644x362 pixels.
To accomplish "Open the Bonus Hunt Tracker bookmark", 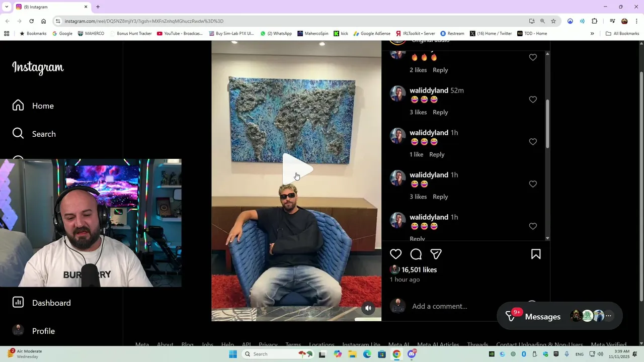I will pos(130,34).
